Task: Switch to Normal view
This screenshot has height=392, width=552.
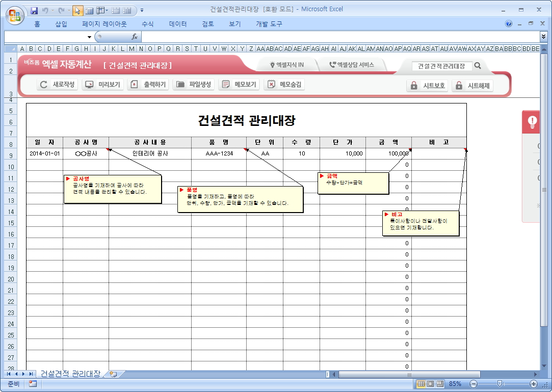Action: click(x=421, y=384)
